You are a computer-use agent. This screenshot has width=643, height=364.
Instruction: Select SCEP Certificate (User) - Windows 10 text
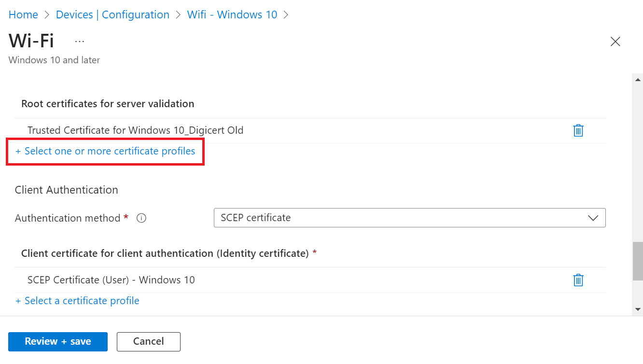pos(111,280)
